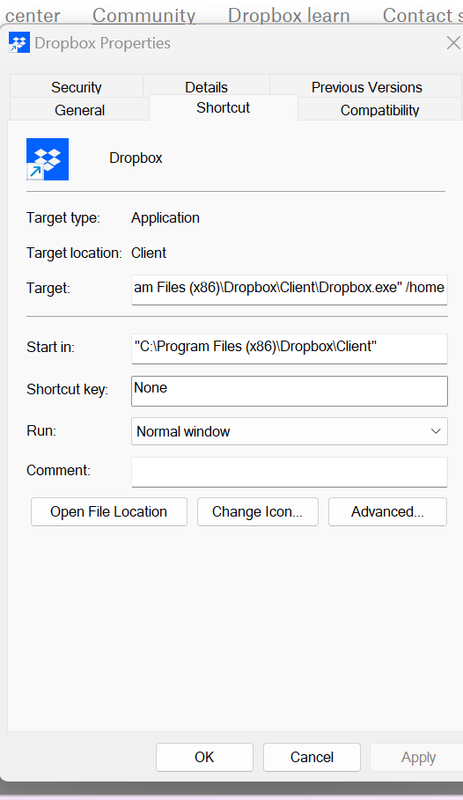Click inside the Target field
The image size is (463, 800).
[289, 289]
